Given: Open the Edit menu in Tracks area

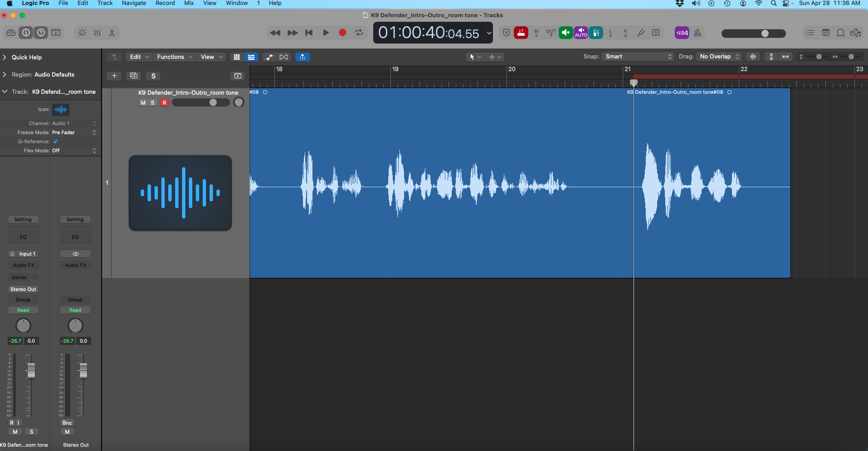Looking at the screenshot, I should pyautogui.click(x=139, y=57).
